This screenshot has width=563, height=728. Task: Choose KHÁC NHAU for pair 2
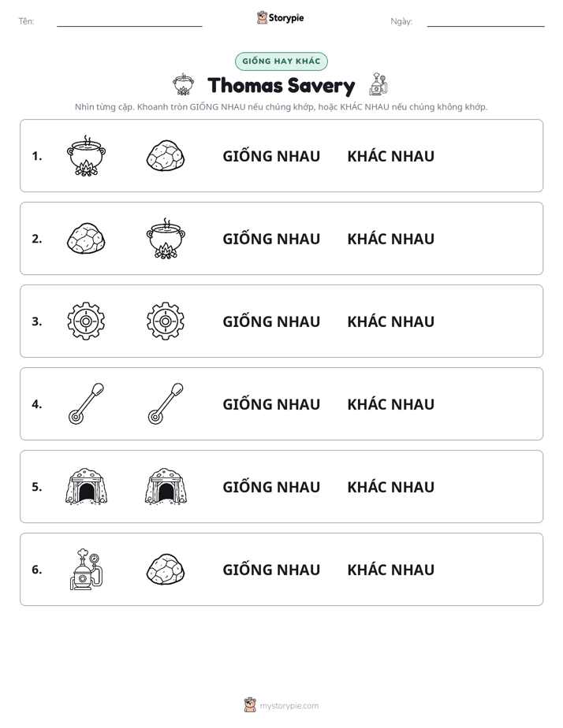pos(390,239)
